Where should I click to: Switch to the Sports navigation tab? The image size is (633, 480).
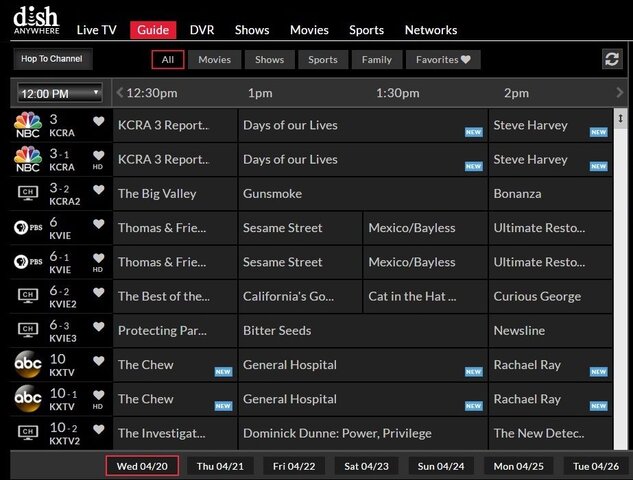pyautogui.click(x=366, y=30)
